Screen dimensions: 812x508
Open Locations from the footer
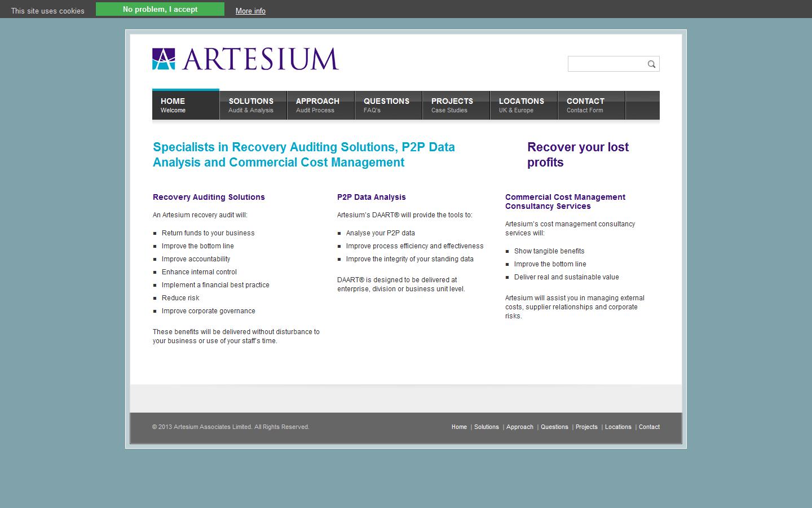[x=618, y=427]
